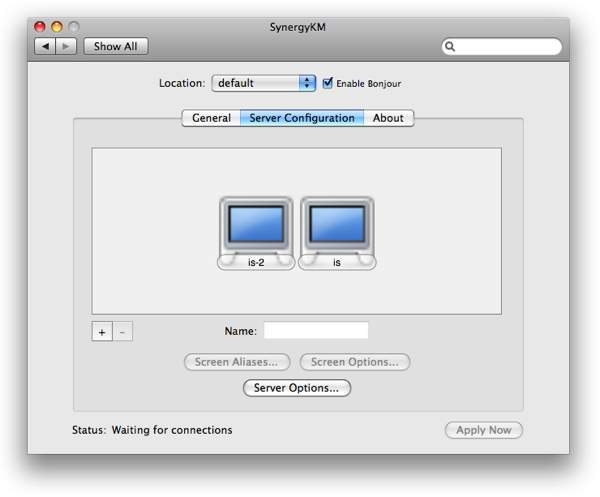
Task: Open Server Options dialog
Action: pos(297,388)
